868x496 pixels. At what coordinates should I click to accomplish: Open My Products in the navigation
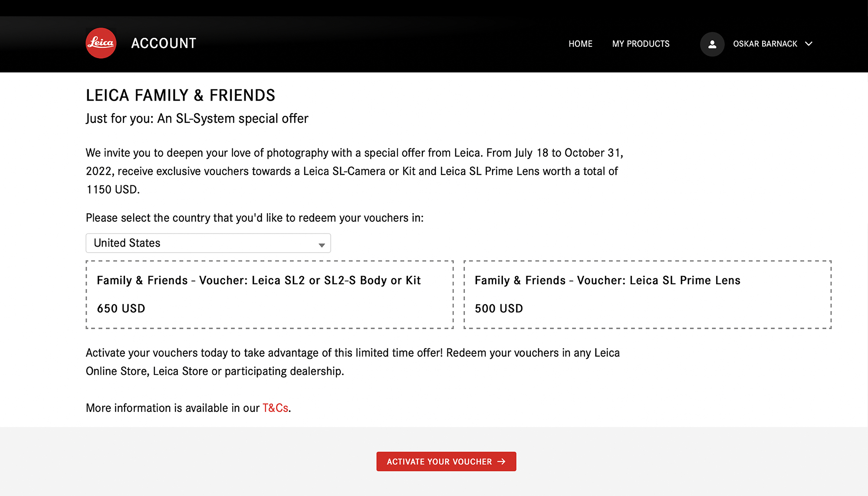(x=641, y=44)
